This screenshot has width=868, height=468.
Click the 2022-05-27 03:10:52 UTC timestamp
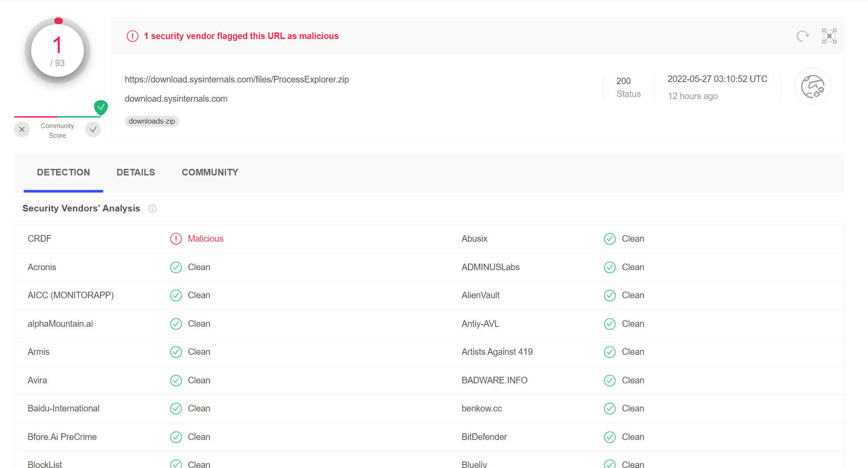click(x=717, y=79)
